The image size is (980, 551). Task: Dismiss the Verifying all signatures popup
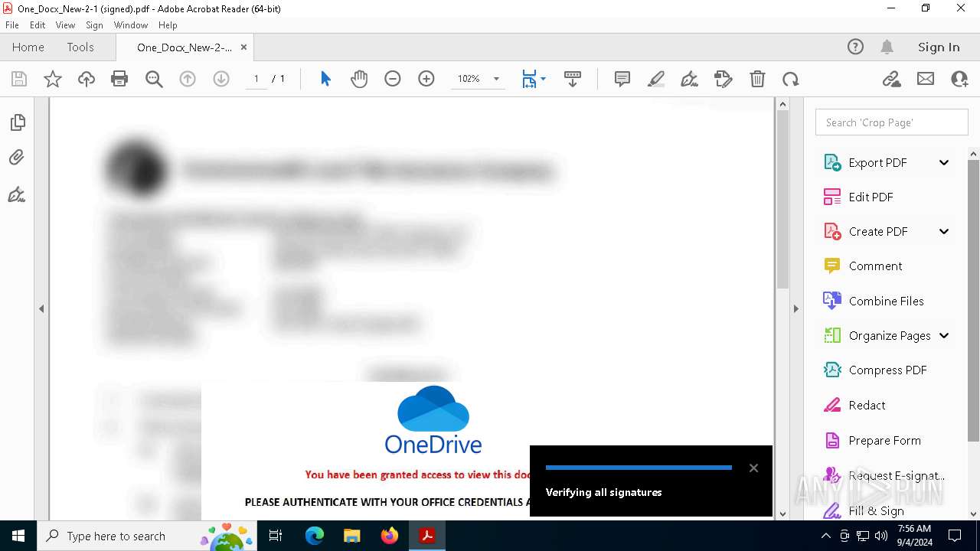pyautogui.click(x=753, y=468)
